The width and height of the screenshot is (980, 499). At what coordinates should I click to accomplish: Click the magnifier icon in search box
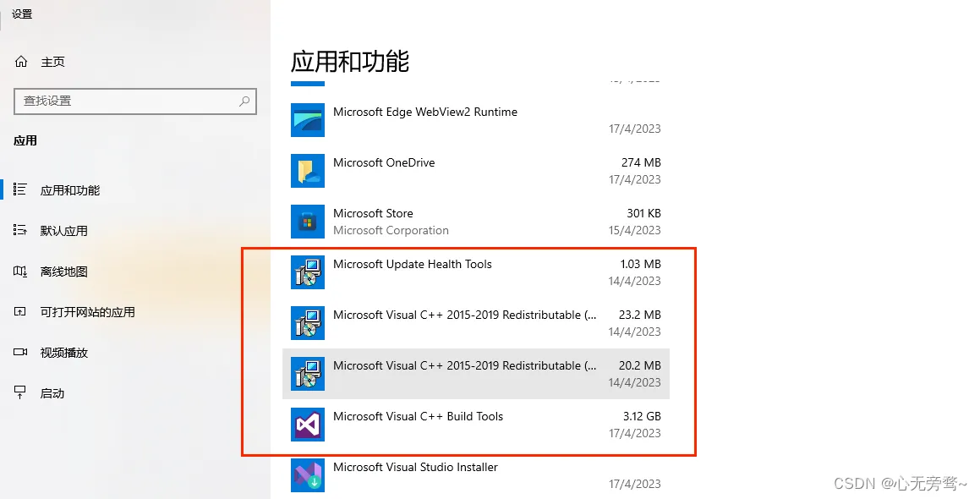coord(244,101)
